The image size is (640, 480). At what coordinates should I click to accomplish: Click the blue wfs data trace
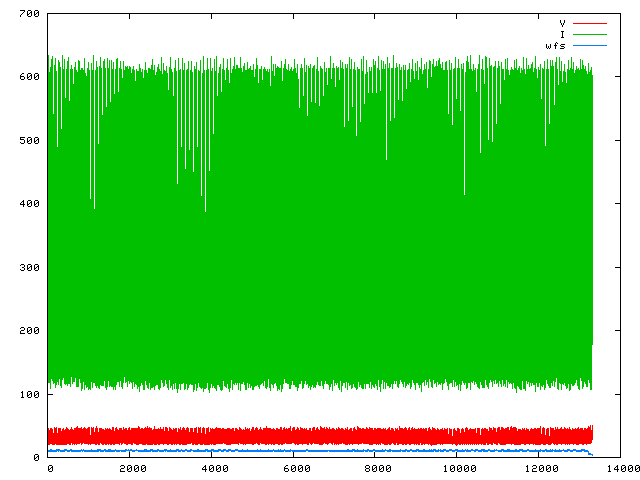pyautogui.click(x=300, y=451)
